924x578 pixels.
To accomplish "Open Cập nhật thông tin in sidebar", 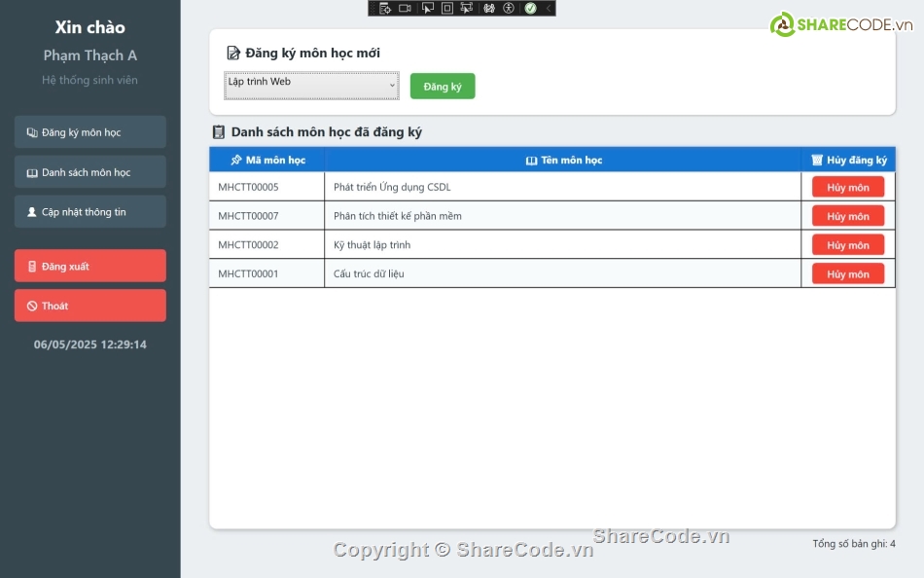I will [x=90, y=212].
